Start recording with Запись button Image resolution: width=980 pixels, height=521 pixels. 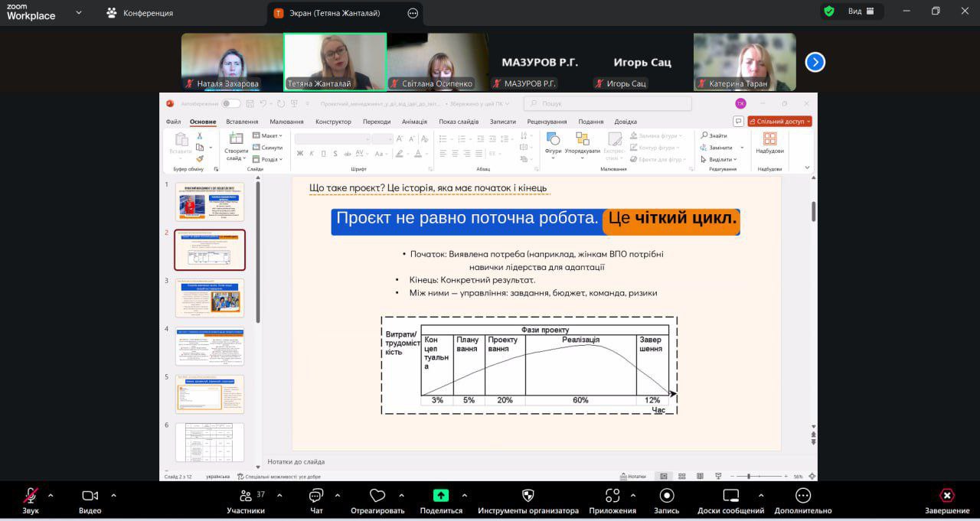coord(666,496)
